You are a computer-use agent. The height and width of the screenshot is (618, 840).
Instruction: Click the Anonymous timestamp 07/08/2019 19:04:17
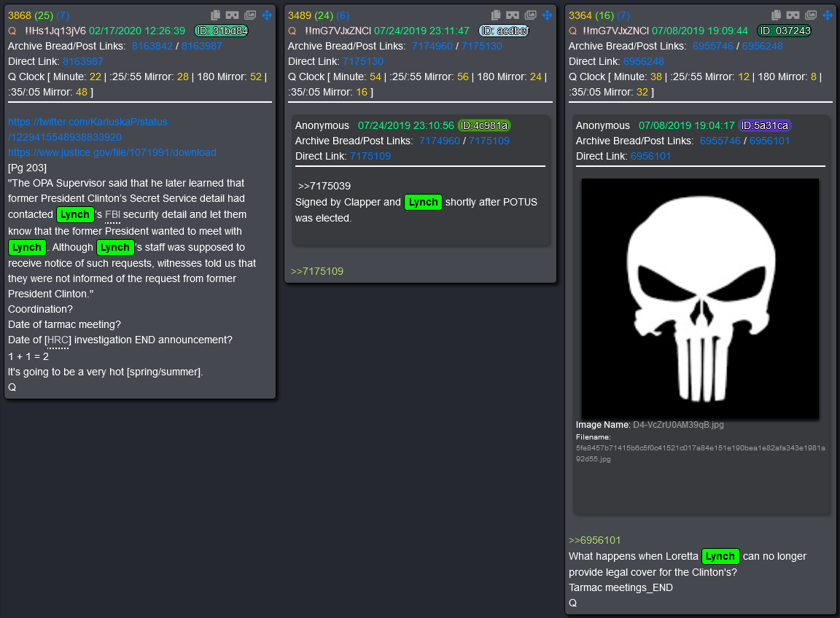pyautogui.click(x=687, y=126)
